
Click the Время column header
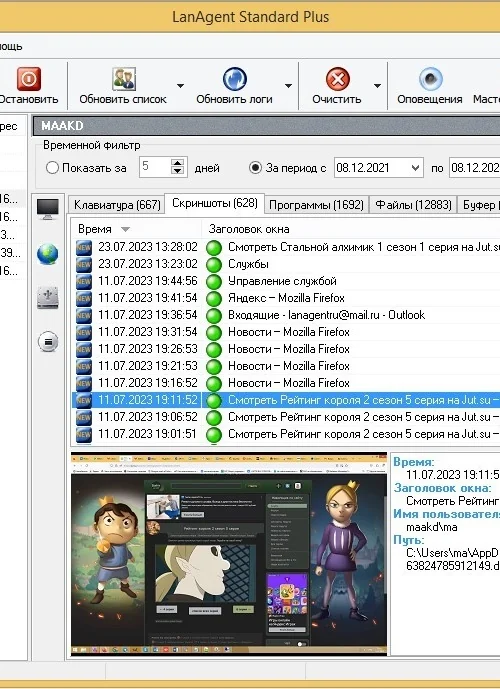(136, 229)
